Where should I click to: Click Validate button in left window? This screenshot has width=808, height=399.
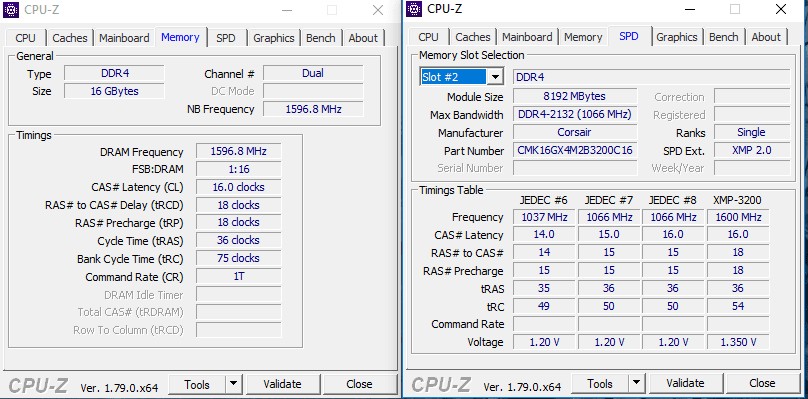coord(282,384)
